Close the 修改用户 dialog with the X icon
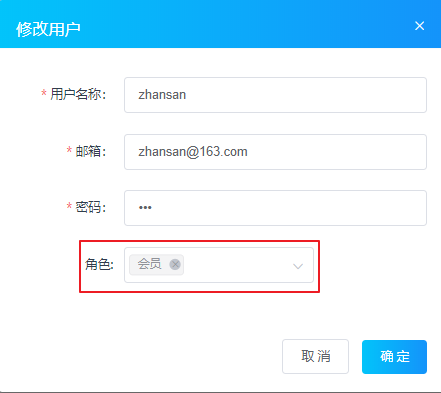The width and height of the screenshot is (441, 393). [419, 26]
